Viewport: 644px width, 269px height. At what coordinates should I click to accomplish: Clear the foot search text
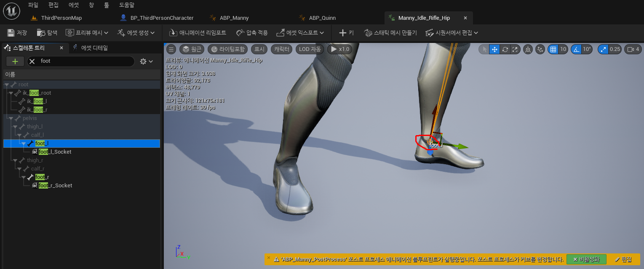click(32, 61)
